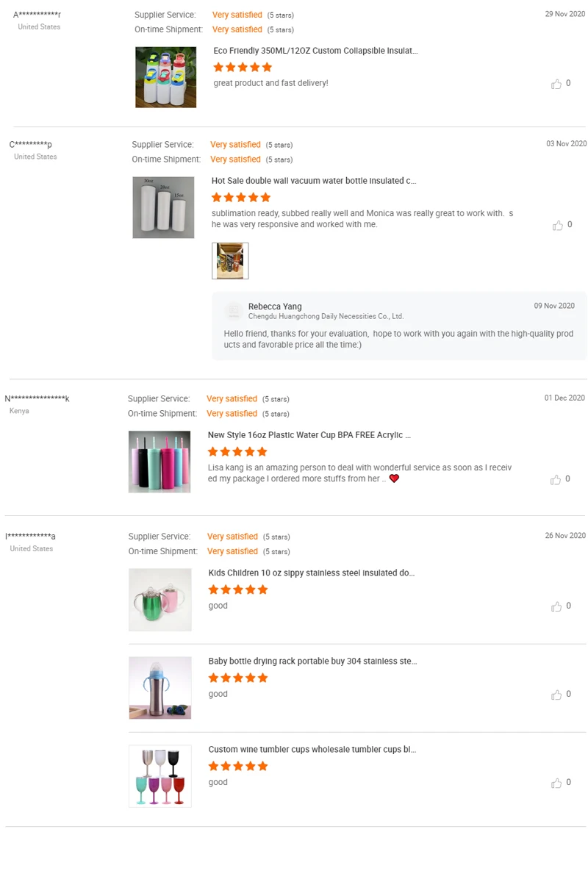The image size is (588, 882).
Task: Click the colorful acrylic cups product thumbnail
Action: coord(159,462)
